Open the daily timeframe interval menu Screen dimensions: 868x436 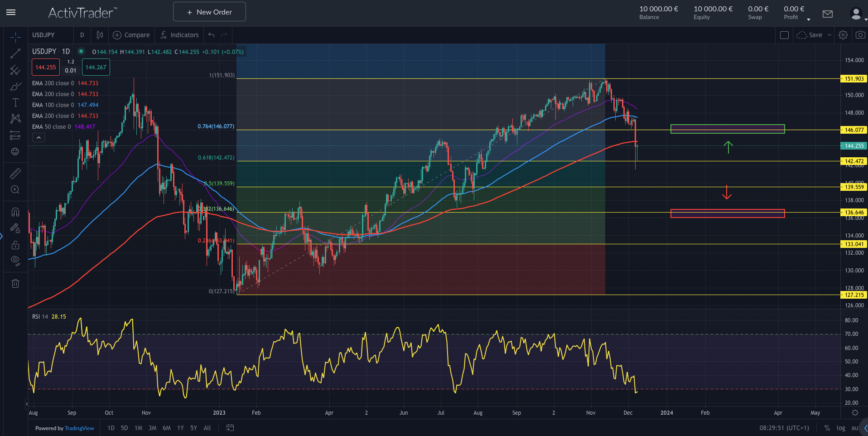point(82,35)
